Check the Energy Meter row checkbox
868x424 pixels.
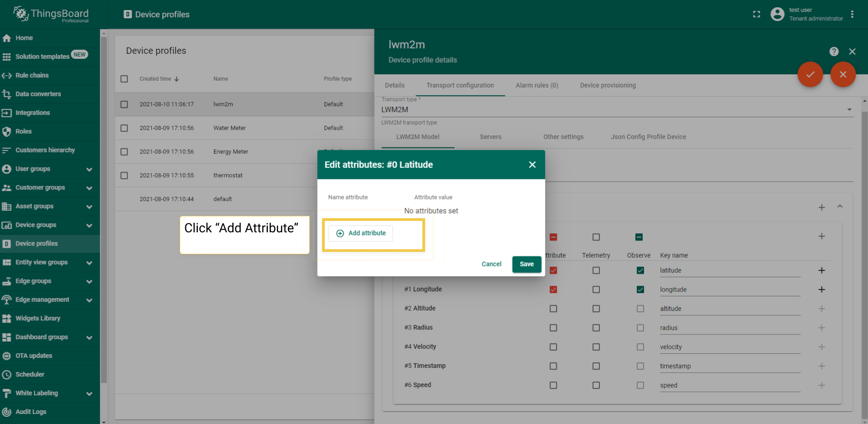coord(124,152)
